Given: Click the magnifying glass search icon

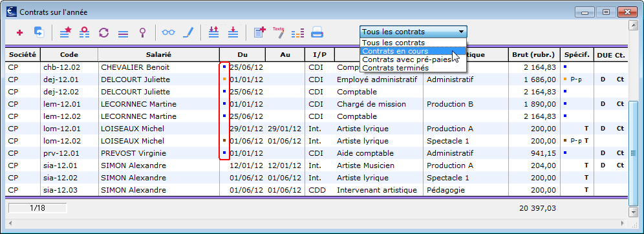Looking at the screenshot, I should (143, 32).
